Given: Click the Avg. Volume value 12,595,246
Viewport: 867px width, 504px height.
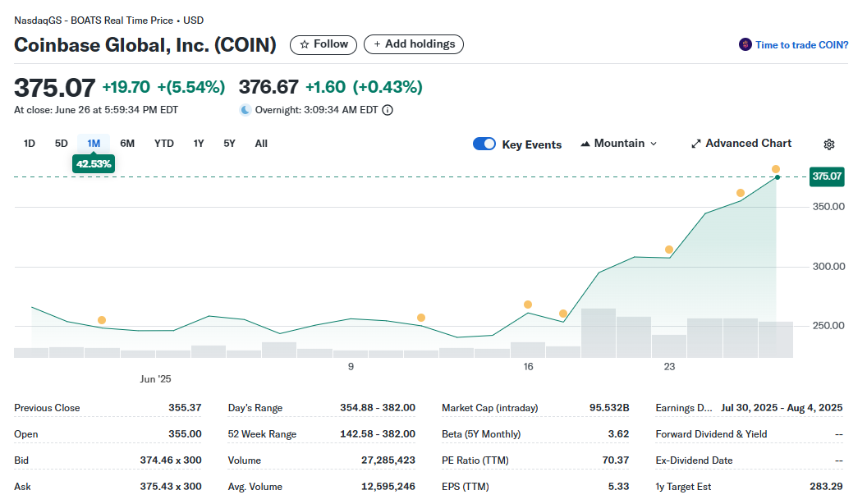Looking at the screenshot, I should [x=388, y=487].
